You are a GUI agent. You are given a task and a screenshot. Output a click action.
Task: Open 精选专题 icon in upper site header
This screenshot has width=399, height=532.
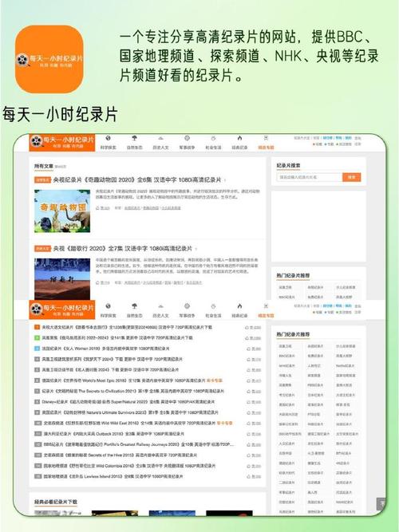(266, 138)
